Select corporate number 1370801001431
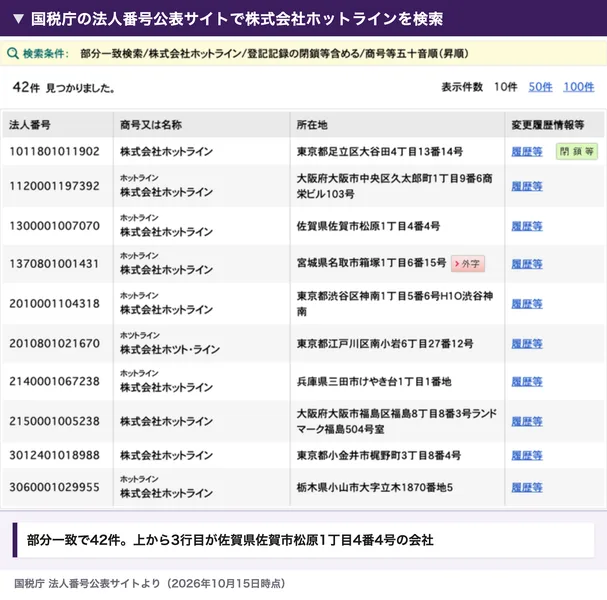 [x=54, y=264]
